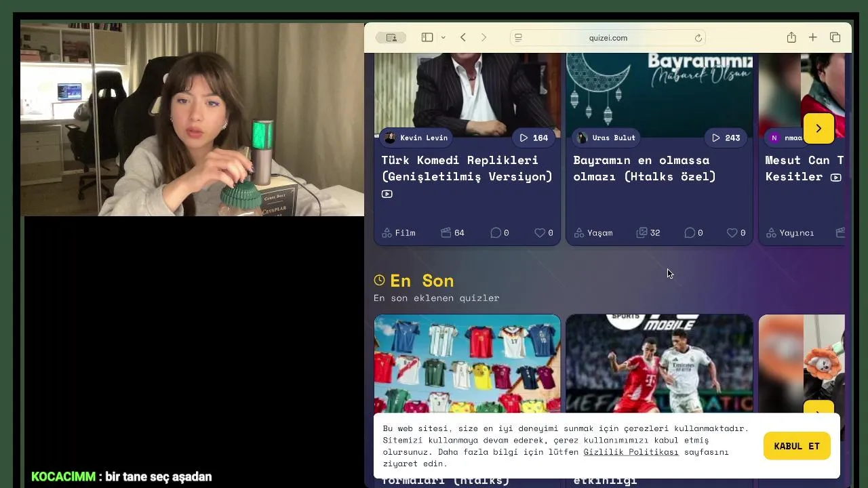
Task: Go forward with Safari forward arrow
Action: pos(484,38)
